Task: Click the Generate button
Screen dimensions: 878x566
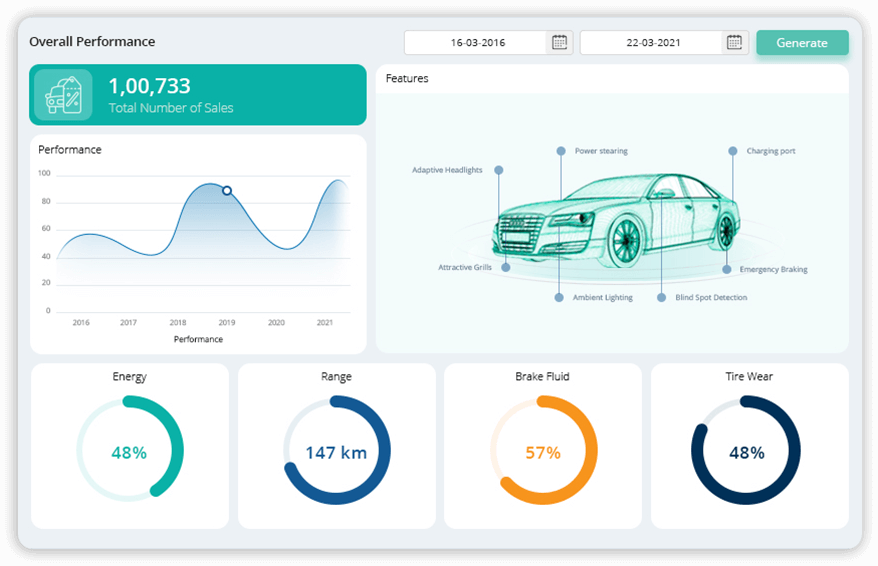Action: (x=802, y=43)
